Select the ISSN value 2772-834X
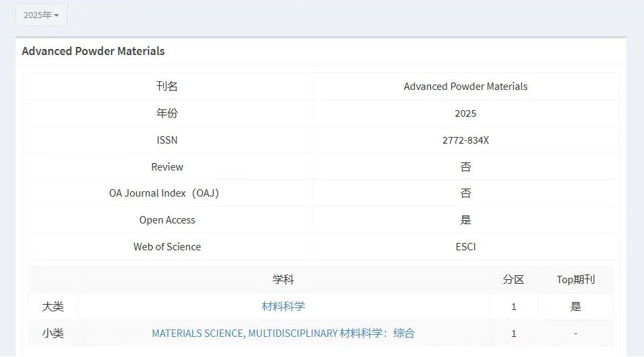This screenshot has height=357, width=644. click(x=465, y=140)
